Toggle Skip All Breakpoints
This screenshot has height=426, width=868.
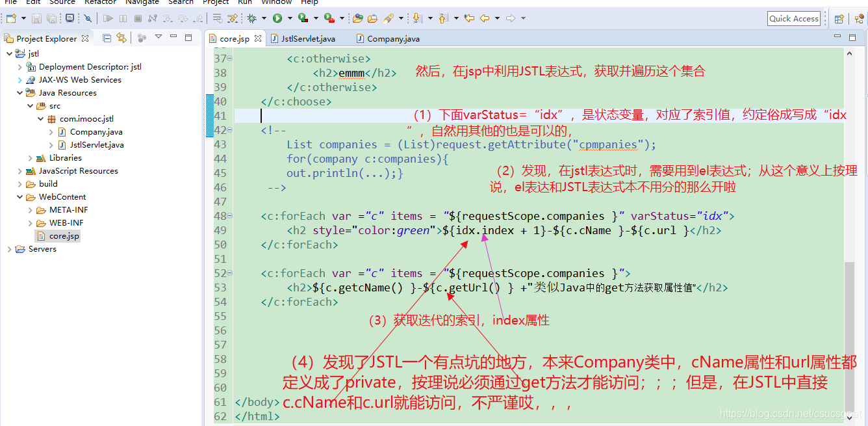[x=88, y=18]
